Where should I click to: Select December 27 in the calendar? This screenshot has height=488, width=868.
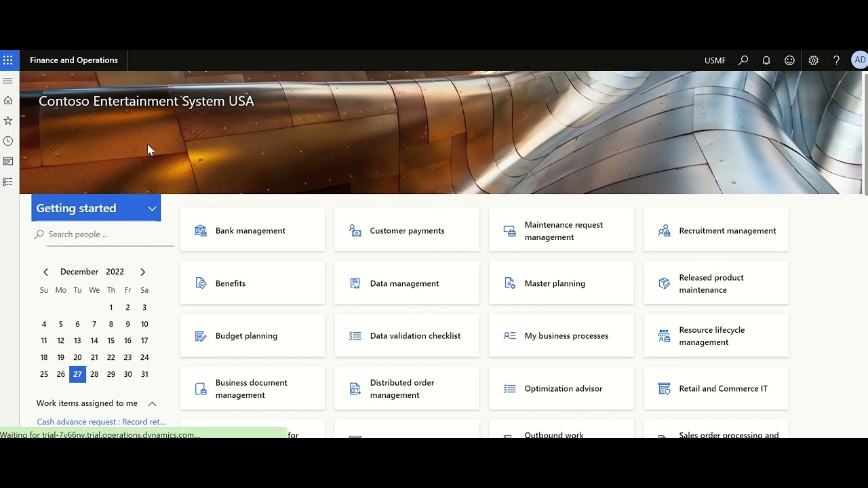click(x=77, y=374)
